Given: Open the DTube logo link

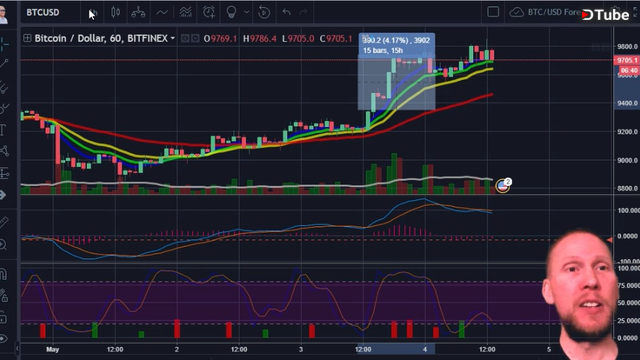Looking at the screenshot, I should 606,15.
